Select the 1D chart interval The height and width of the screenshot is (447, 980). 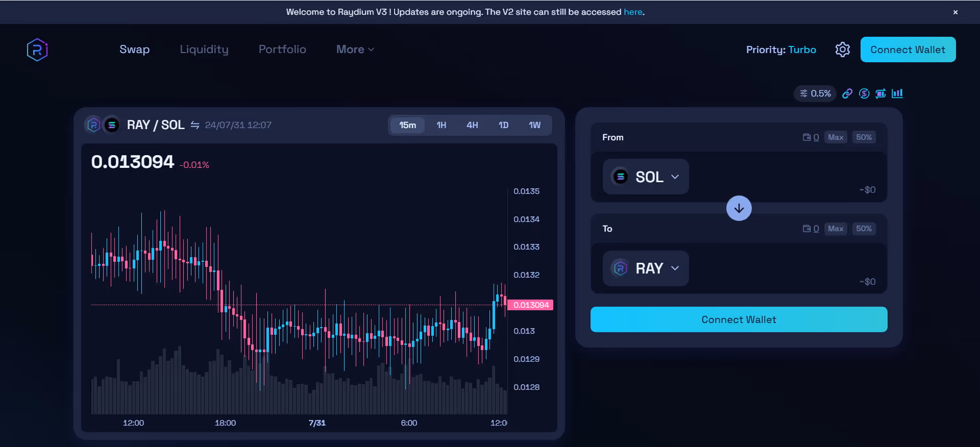click(503, 125)
